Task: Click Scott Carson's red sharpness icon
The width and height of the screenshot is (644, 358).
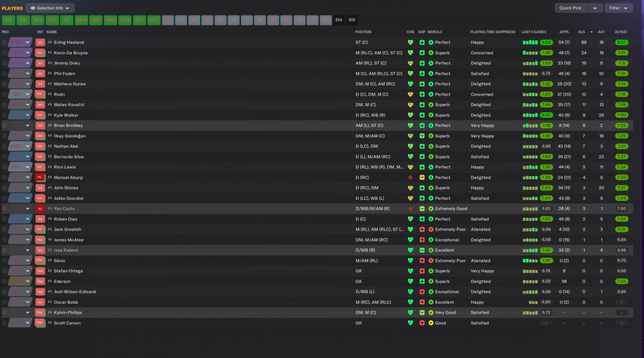Action: 422,323
